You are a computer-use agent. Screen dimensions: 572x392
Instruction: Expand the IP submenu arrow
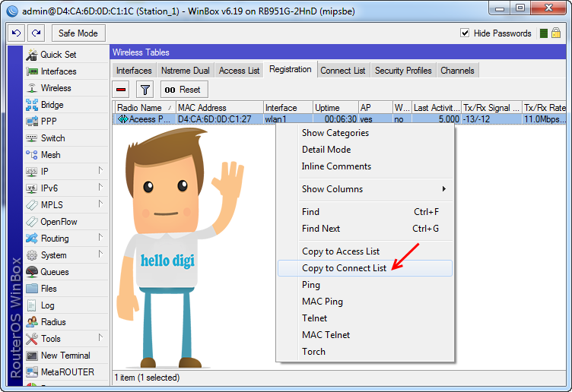click(x=100, y=170)
